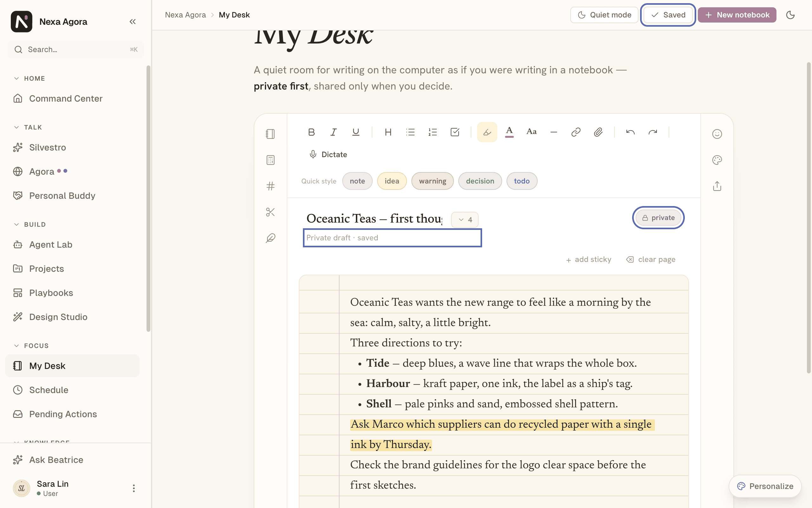
Task: Open the palette theme icon in the right rail
Action: [717, 160]
